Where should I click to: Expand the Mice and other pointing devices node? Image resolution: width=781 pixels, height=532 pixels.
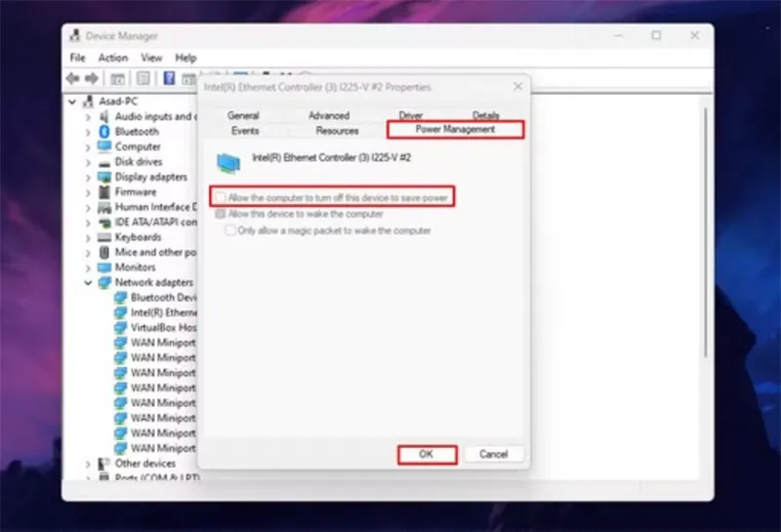88,253
